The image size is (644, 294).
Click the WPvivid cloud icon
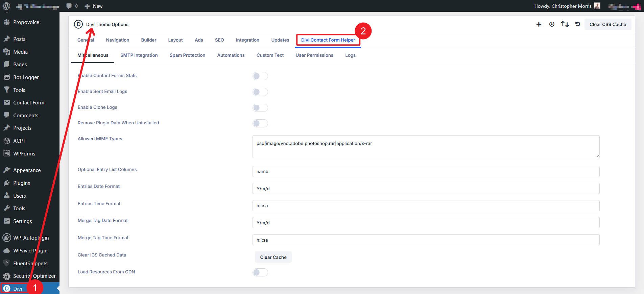(7, 251)
